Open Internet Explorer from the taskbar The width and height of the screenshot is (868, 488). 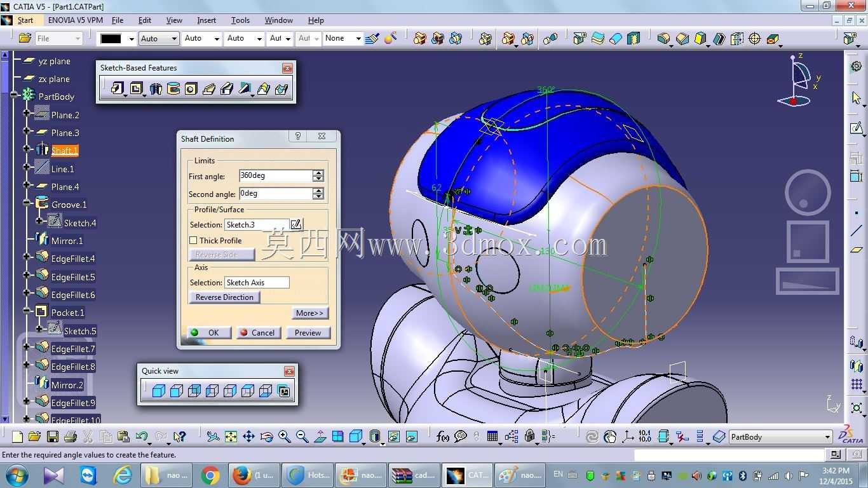coord(123,475)
